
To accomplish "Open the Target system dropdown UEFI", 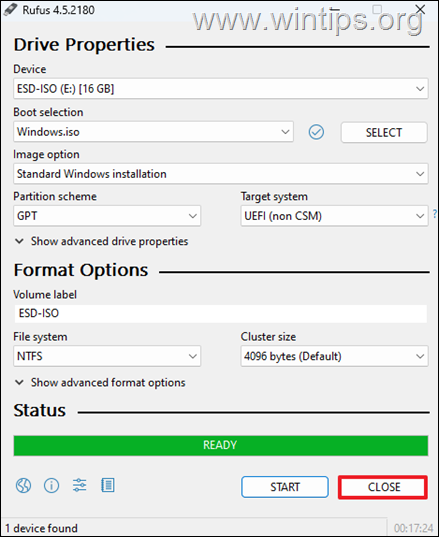I will [x=334, y=216].
